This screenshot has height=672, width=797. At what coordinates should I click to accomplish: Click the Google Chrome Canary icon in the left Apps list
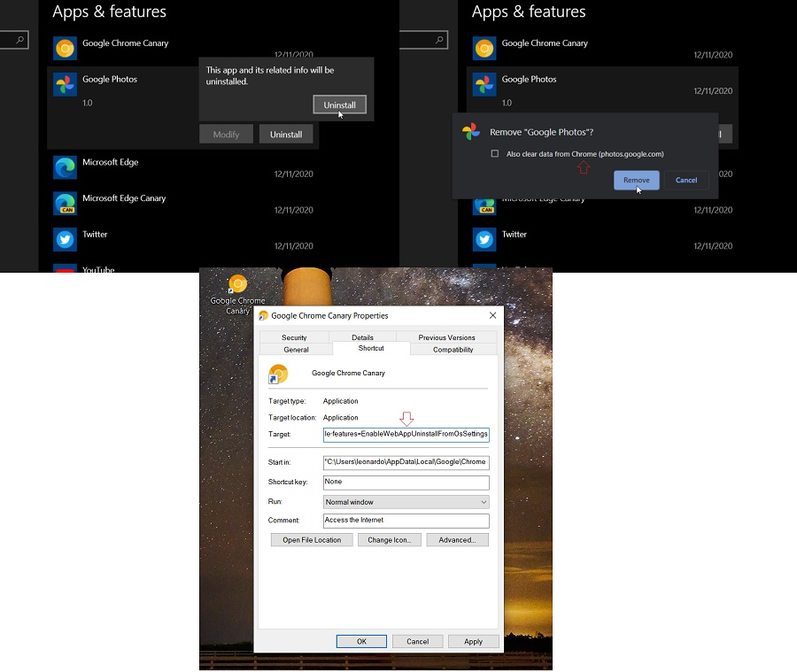[x=65, y=49]
